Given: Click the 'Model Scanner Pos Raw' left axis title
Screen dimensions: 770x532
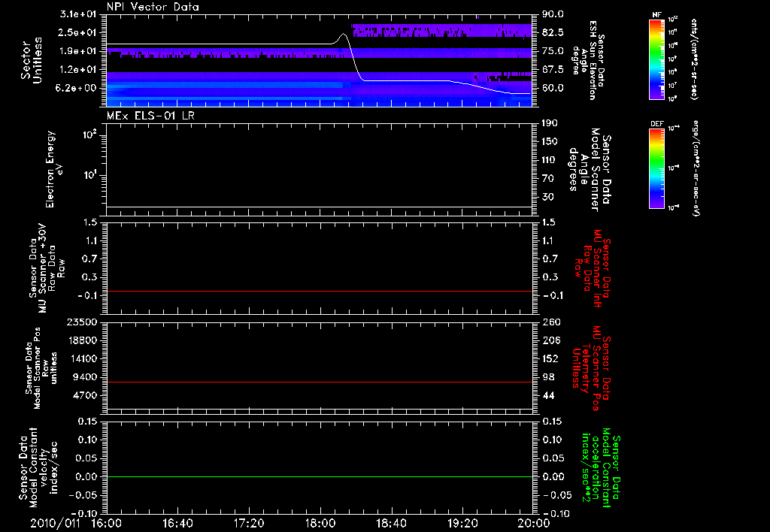Looking at the screenshot, I should (x=41, y=368).
